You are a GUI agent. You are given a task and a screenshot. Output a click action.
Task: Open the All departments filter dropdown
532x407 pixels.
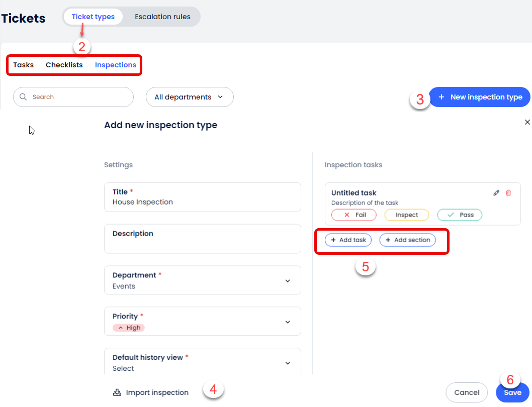click(x=189, y=97)
